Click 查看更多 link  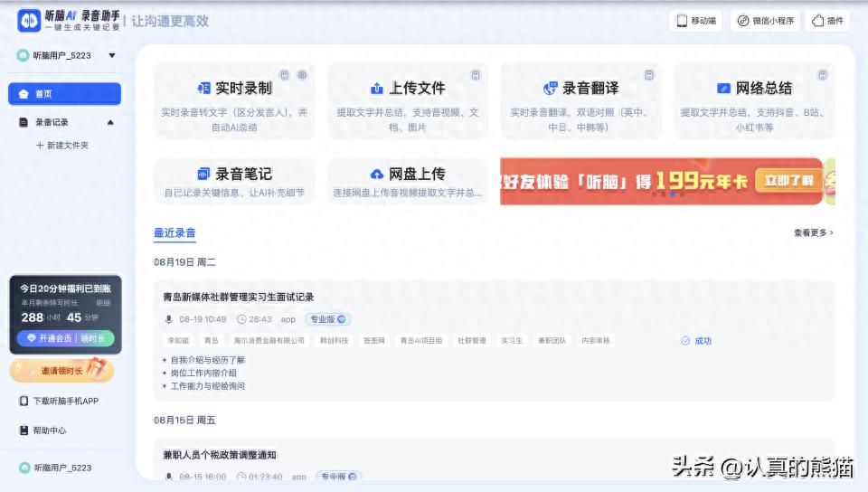click(x=813, y=233)
